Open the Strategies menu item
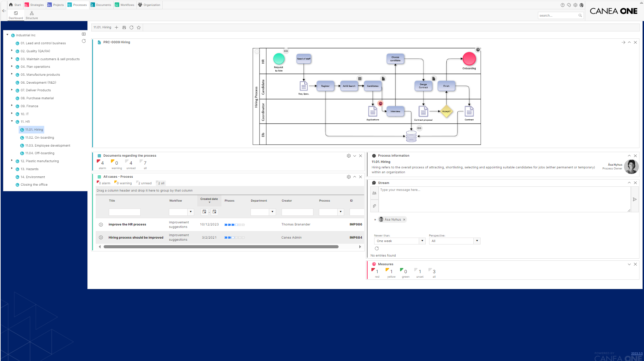644x361 pixels. [x=34, y=4]
